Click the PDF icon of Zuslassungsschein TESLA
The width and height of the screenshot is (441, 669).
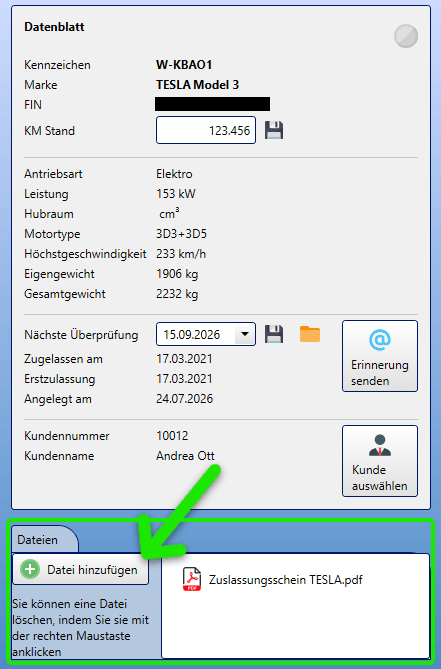point(192,579)
